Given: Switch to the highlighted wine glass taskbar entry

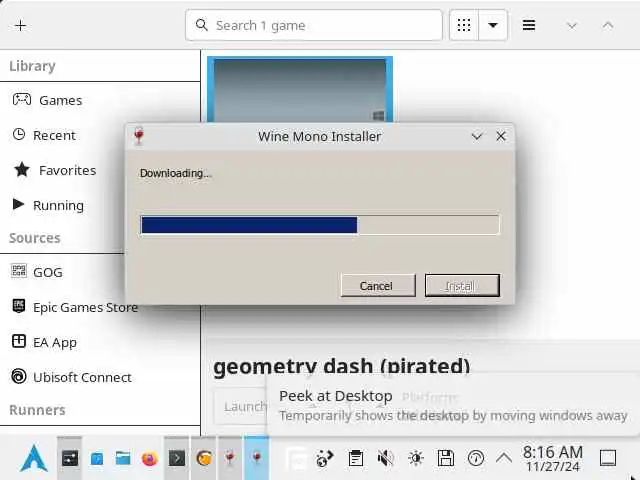Looking at the screenshot, I should click(257, 458).
